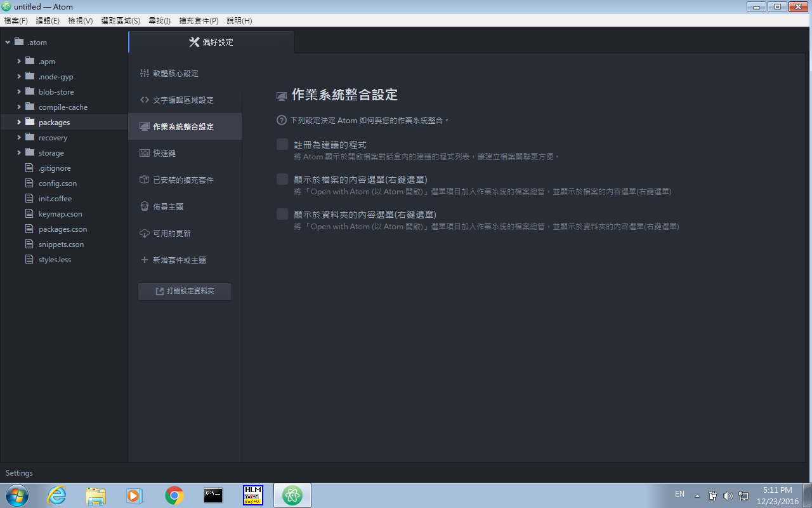The width and height of the screenshot is (812, 508).
Task: Click the .apm folder icon
Action: pos(30,61)
